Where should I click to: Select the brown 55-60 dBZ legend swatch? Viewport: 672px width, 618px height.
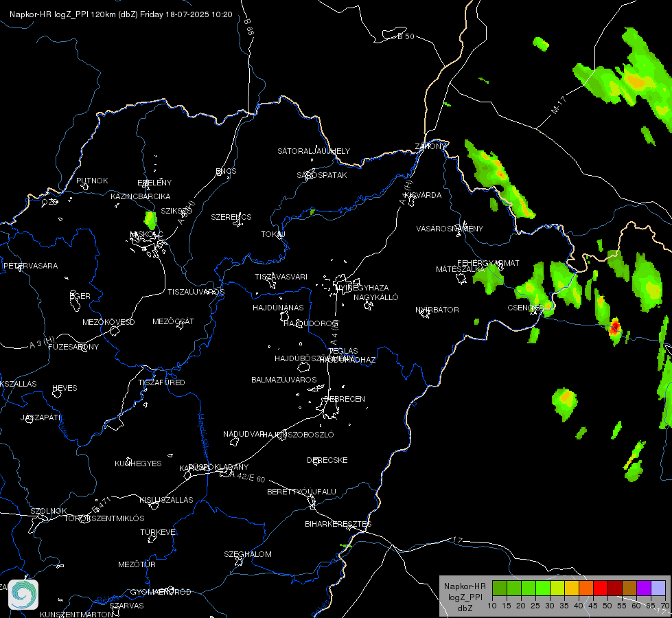629,588
